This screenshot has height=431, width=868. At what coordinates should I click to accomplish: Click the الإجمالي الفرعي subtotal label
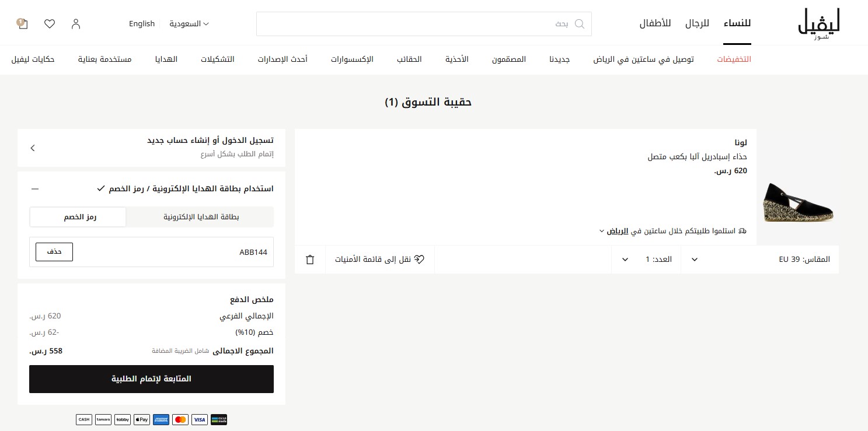pos(246,316)
